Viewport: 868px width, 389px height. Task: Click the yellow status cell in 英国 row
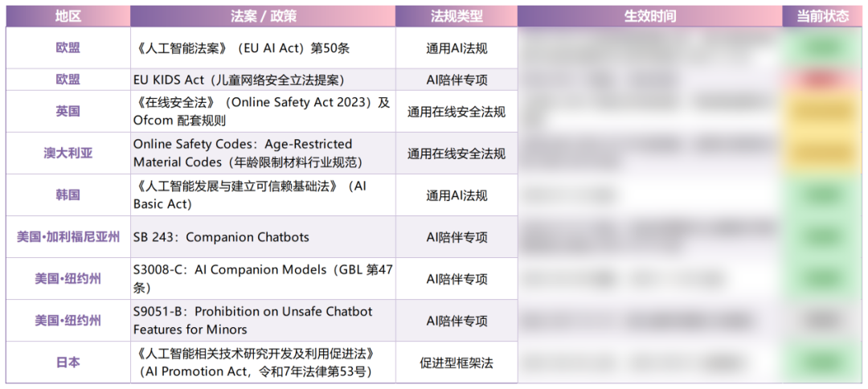click(823, 111)
